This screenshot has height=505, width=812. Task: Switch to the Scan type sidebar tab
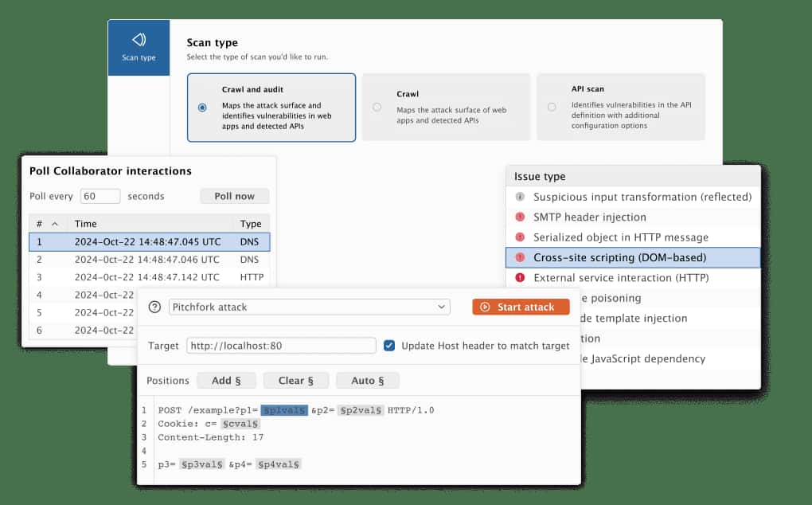click(x=139, y=48)
